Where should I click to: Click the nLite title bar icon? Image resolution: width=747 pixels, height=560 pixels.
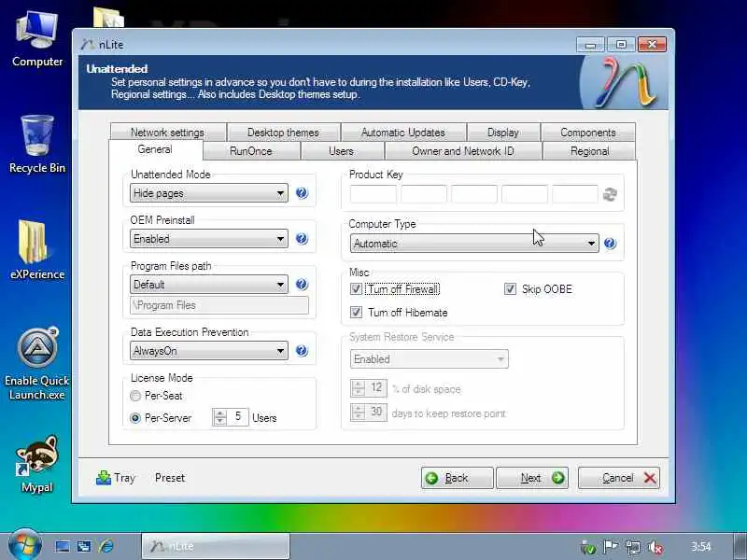click(87, 44)
